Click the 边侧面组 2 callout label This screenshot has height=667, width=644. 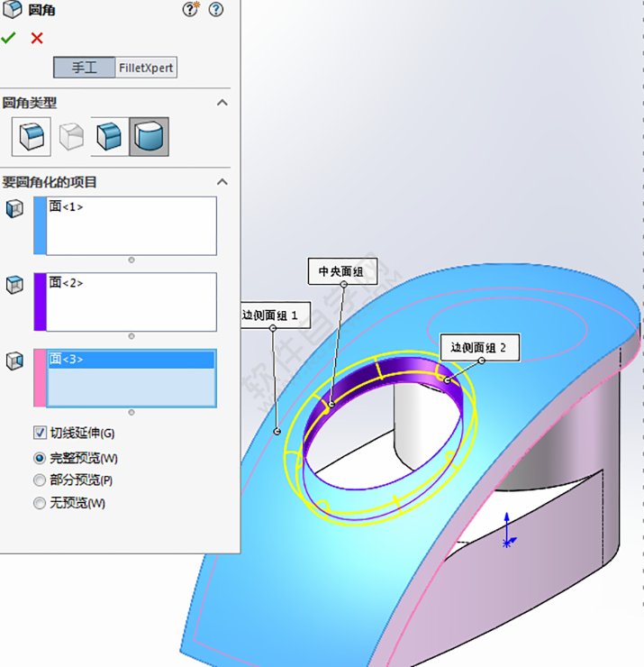(479, 347)
